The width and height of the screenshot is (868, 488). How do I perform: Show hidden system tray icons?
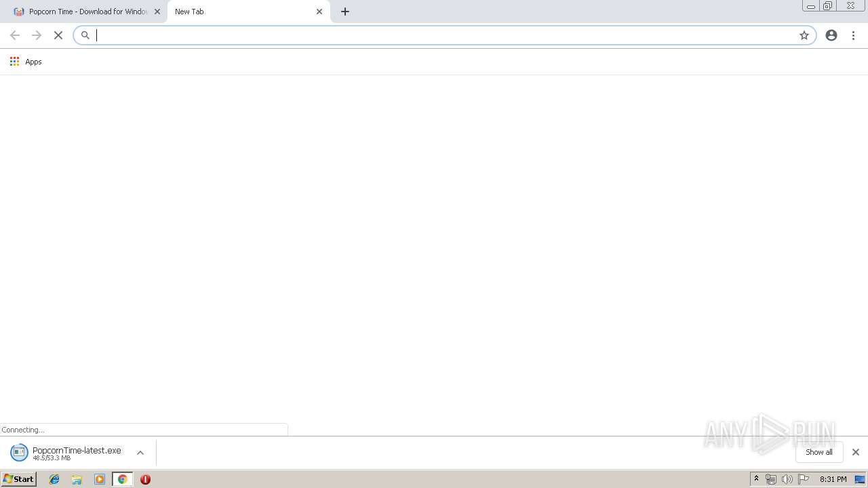[x=757, y=479]
